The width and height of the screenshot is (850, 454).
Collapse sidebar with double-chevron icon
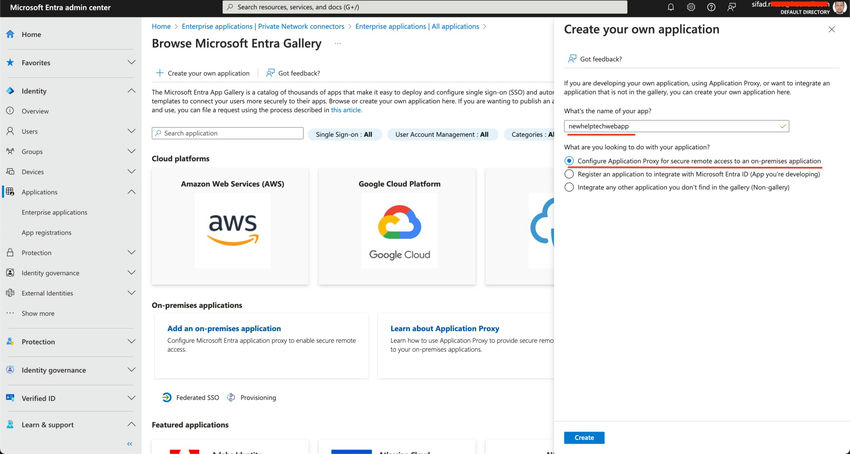click(x=130, y=444)
